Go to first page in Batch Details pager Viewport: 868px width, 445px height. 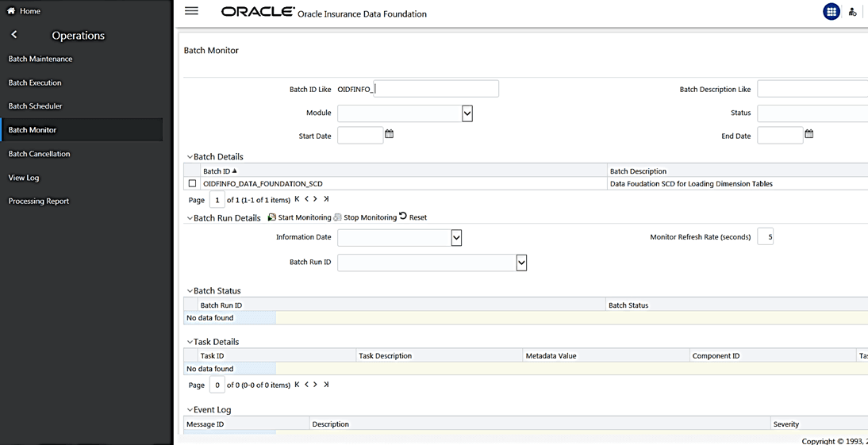[298, 198]
